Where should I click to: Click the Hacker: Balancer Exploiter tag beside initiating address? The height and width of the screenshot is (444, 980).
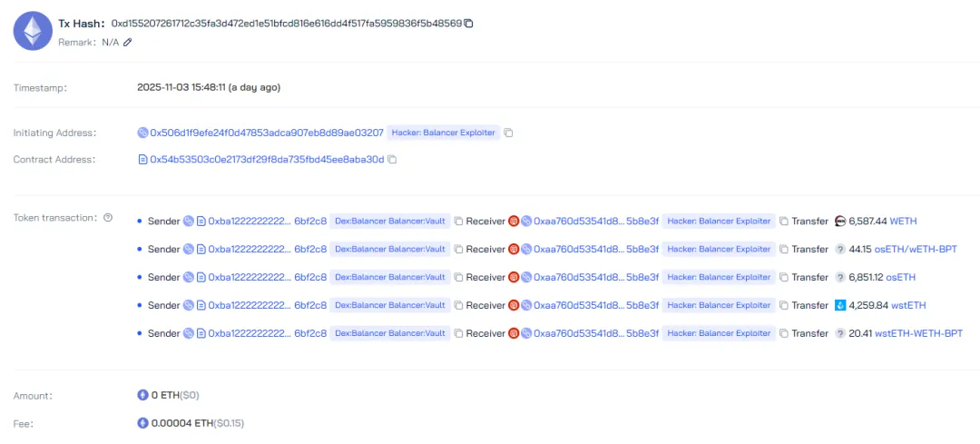click(444, 133)
